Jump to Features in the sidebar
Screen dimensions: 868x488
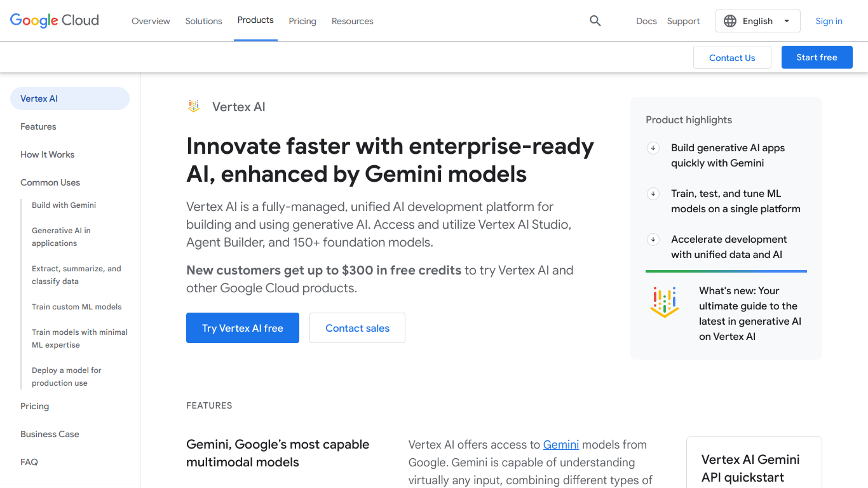[38, 126]
